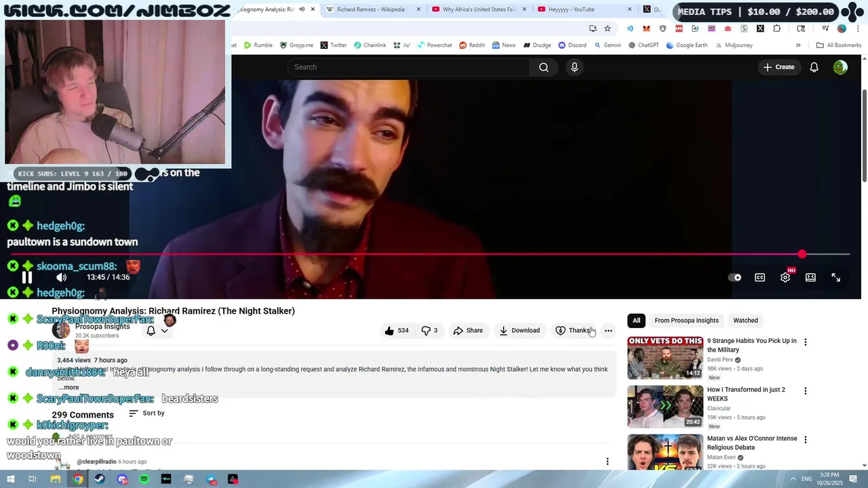Dislike the video with the thumbs-down button
This screenshot has height=488, width=868.
[x=429, y=331]
